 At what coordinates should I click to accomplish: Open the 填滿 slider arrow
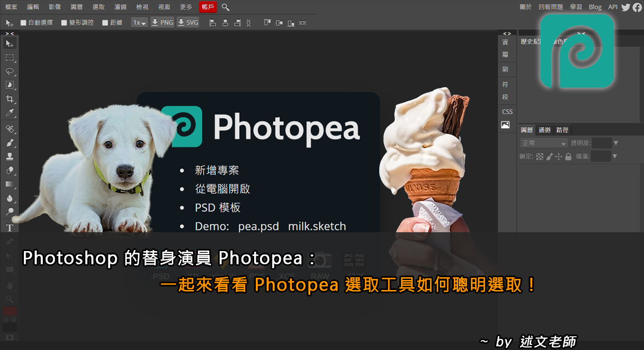click(615, 156)
